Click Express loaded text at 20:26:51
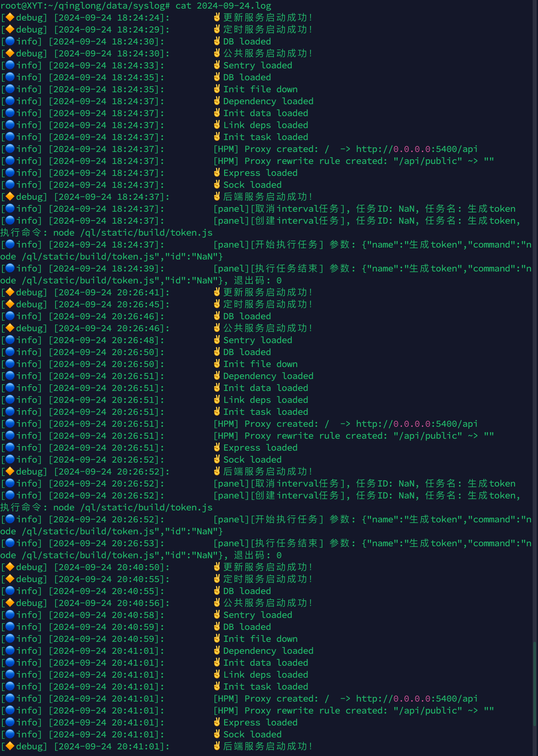 pyautogui.click(x=260, y=448)
